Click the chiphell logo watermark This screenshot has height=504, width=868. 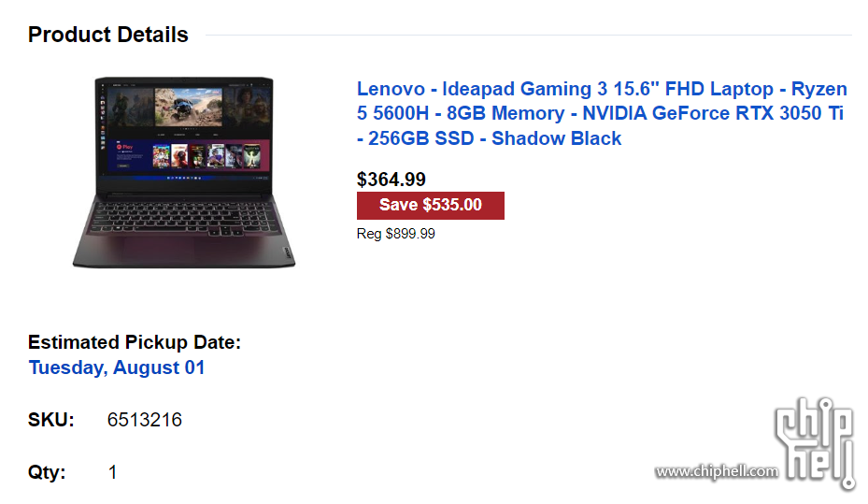pyautogui.click(x=815, y=443)
